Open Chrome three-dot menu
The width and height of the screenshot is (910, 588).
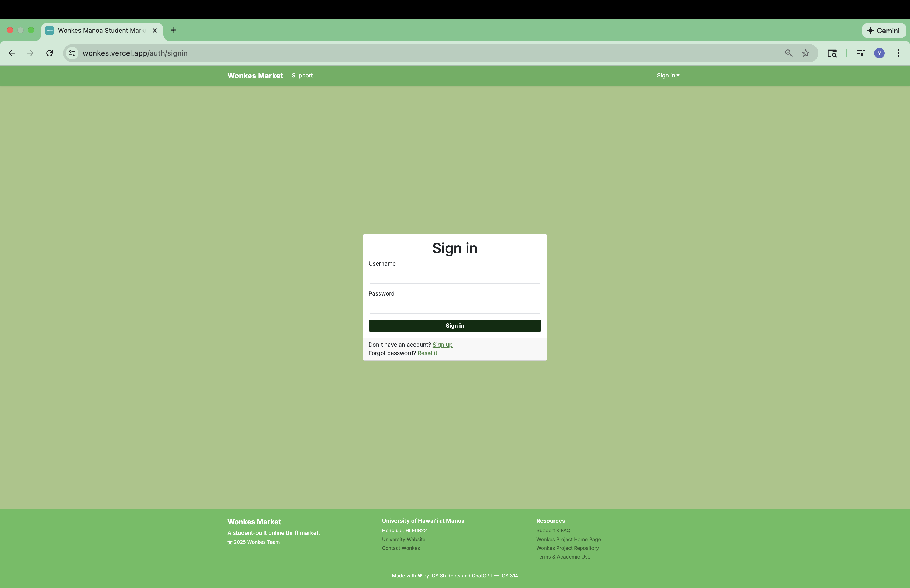pyautogui.click(x=898, y=53)
